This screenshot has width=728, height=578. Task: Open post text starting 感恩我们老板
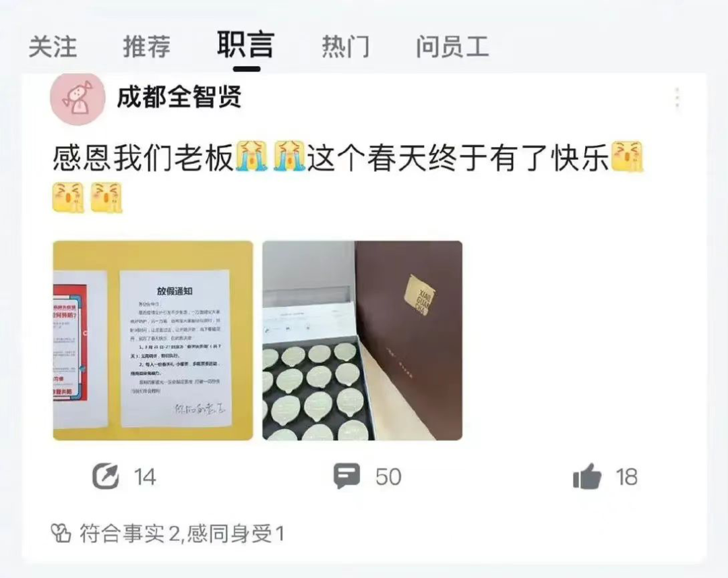click(x=348, y=177)
